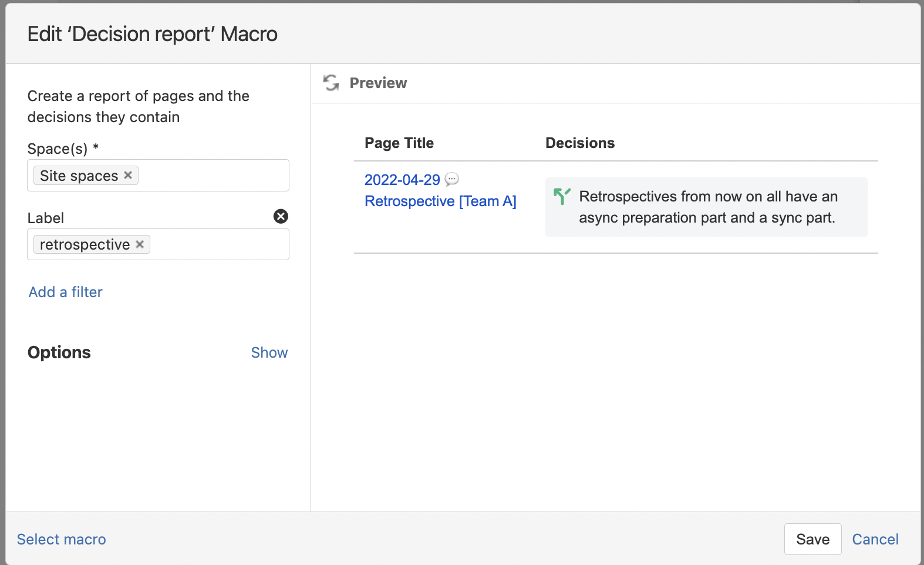Click the comment bubble icon beside 2022-04-29

tap(452, 179)
